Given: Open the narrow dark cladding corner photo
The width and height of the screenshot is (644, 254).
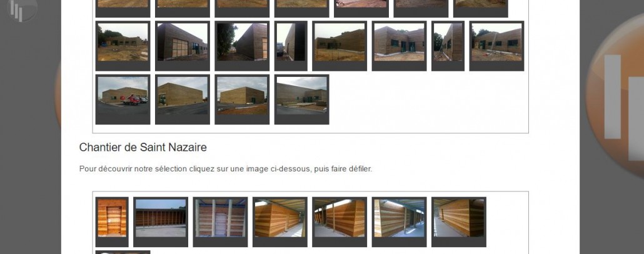Looking at the screenshot, I should click(291, 46).
